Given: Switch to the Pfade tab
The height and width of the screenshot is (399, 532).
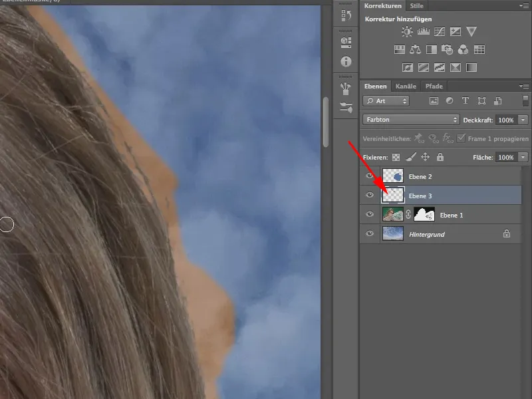Looking at the screenshot, I should pyautogui.click(x=434, y=86).
